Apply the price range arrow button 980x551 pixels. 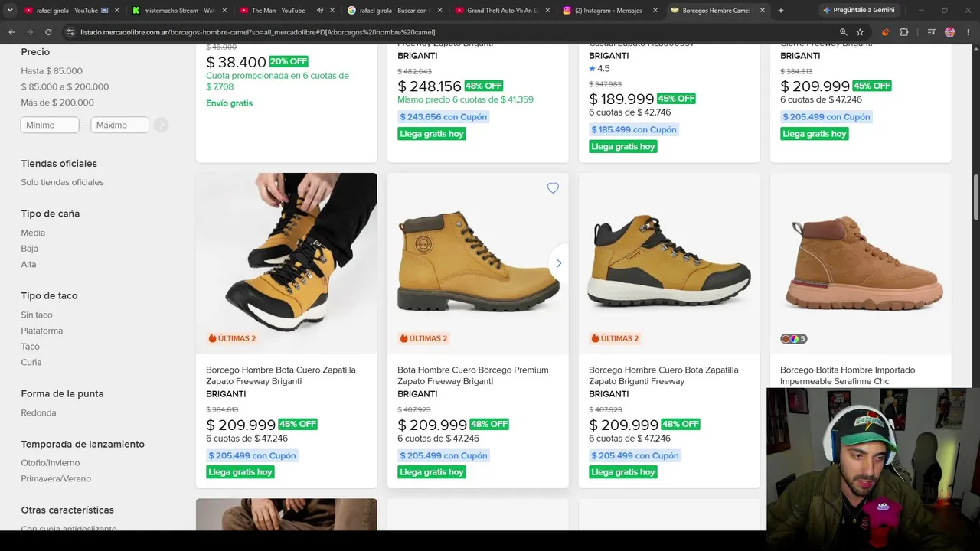pos(161,125)
